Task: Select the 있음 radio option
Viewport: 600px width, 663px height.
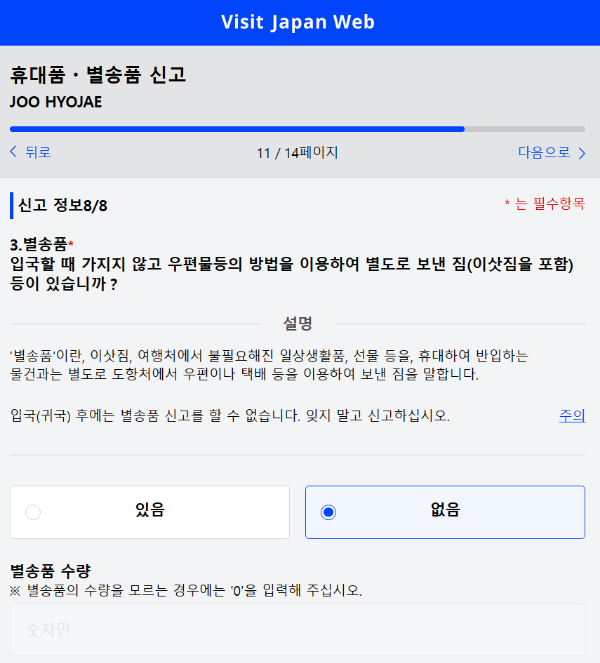Action: point(150,512)
